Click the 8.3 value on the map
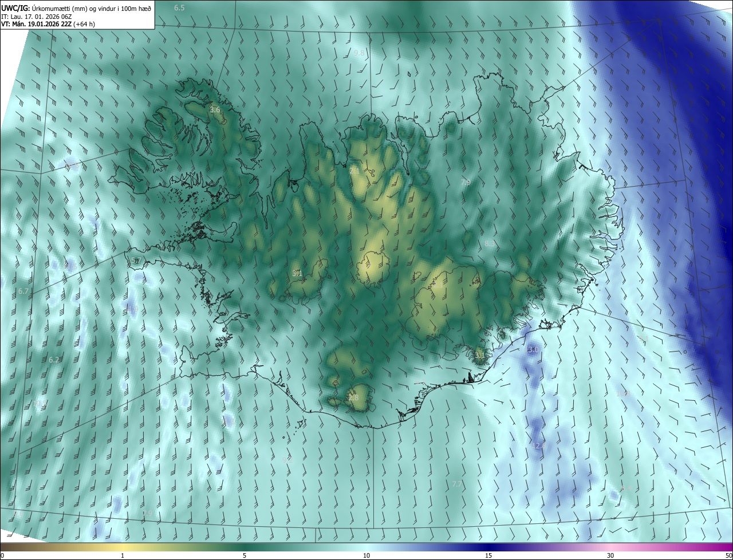Screen dimensions: 733x560 pyautogui.click(x=490, y=243)
